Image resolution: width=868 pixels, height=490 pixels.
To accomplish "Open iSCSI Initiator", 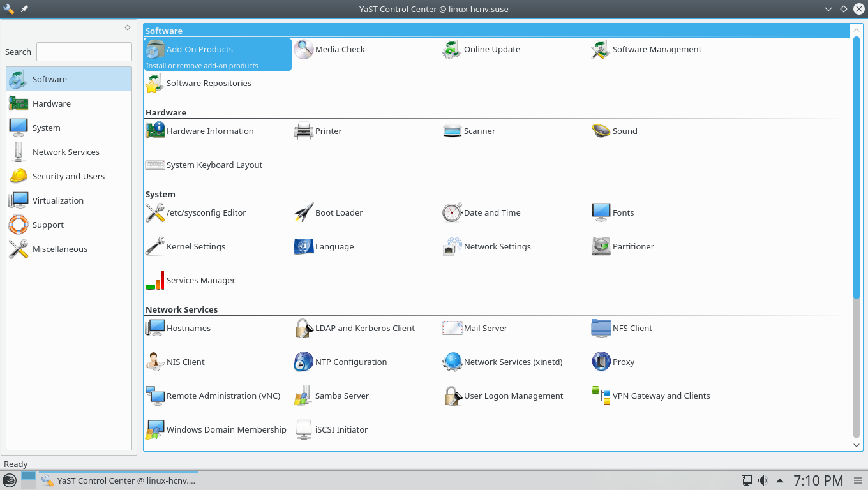I will 331,430.
